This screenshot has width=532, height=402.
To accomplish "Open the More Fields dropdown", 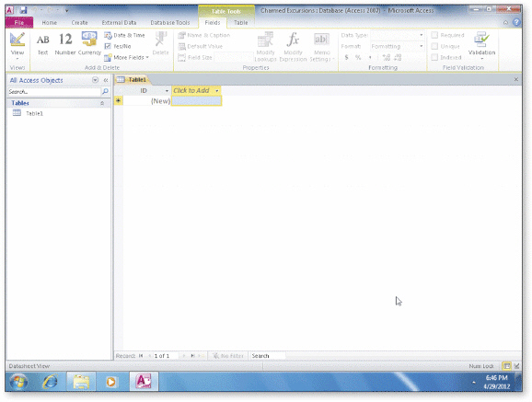I will click(126, 57).
